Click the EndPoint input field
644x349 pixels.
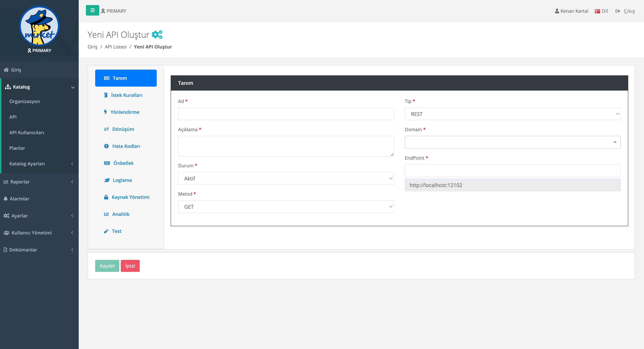(513, 171)
